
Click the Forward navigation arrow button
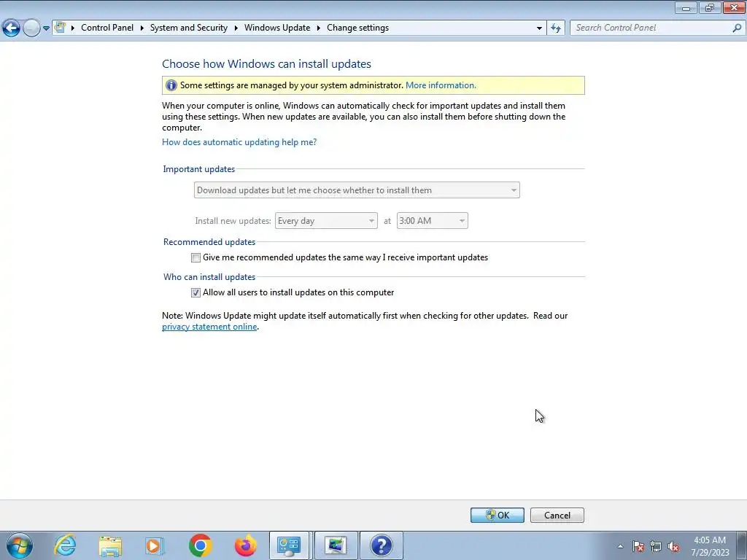pyautogui.click(x=31, y=28)
